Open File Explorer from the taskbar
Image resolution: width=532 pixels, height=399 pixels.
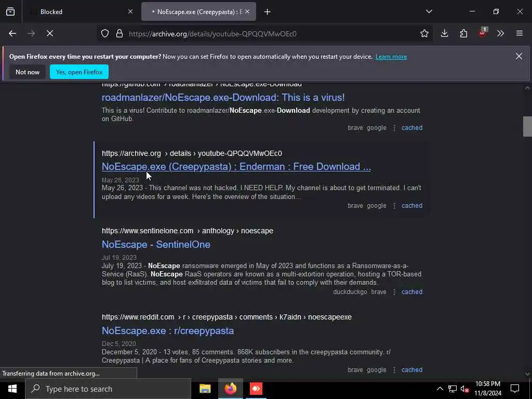205,389
